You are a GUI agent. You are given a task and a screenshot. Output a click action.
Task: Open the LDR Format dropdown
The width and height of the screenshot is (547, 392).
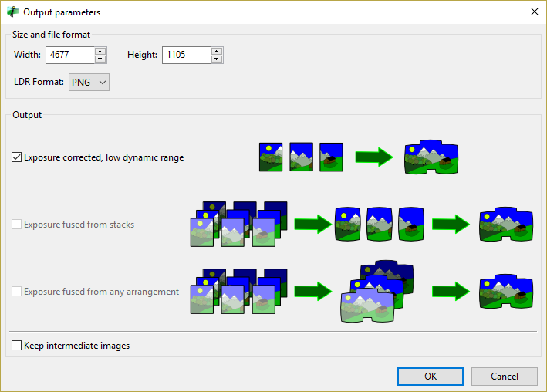pos(89,82)
